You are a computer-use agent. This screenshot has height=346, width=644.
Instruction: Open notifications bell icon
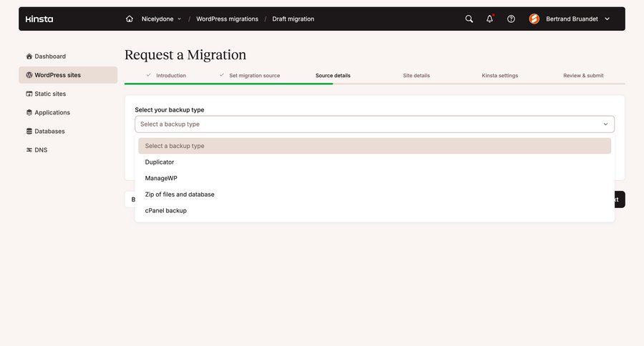490,19
